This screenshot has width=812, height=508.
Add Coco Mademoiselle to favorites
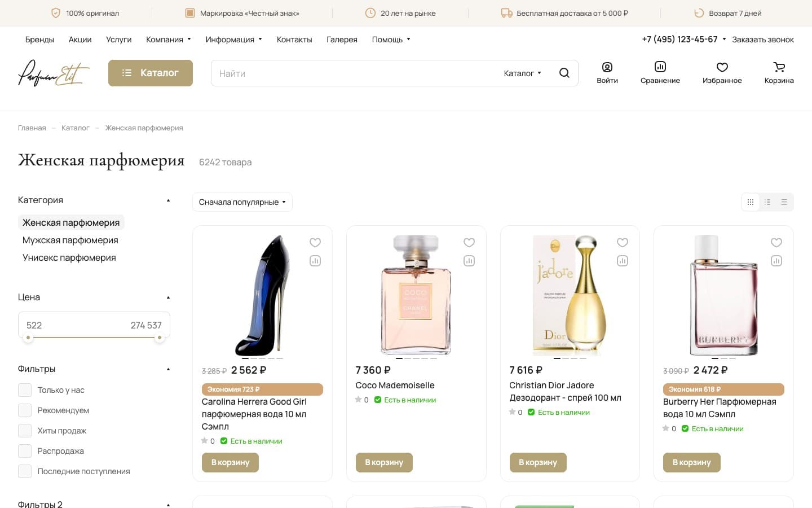pos(469,243)
